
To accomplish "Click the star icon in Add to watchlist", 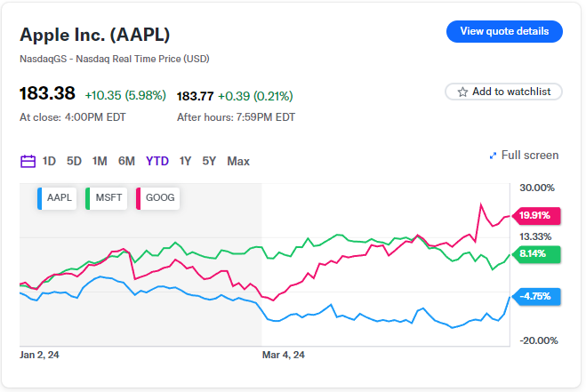I will (462, 92).
